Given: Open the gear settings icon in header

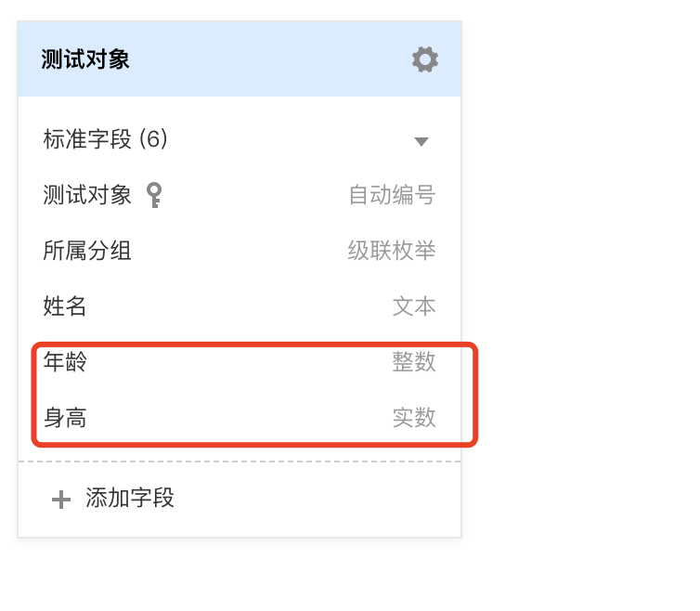Looking at the screenshot, I should coord(425,59).
